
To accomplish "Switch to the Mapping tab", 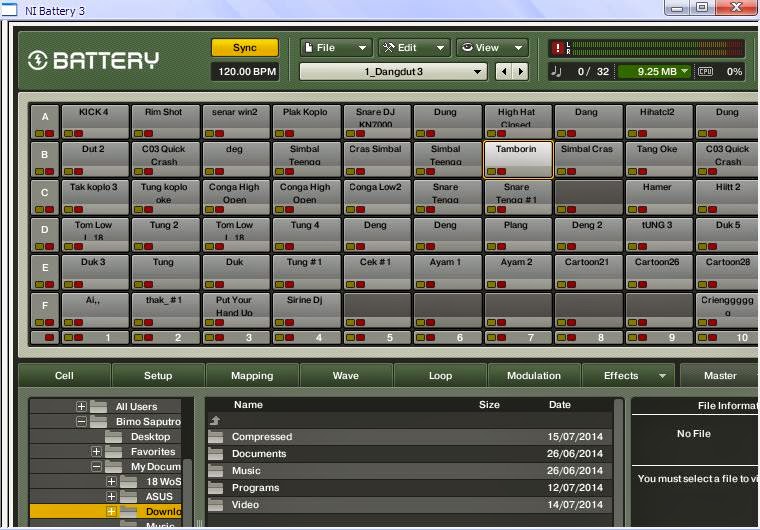I will [252, 376].
